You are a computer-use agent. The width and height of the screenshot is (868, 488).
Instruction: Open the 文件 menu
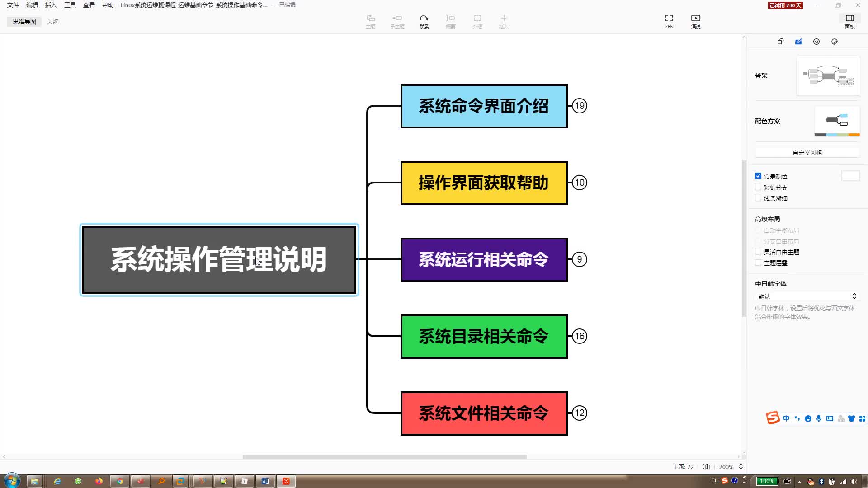13,5
